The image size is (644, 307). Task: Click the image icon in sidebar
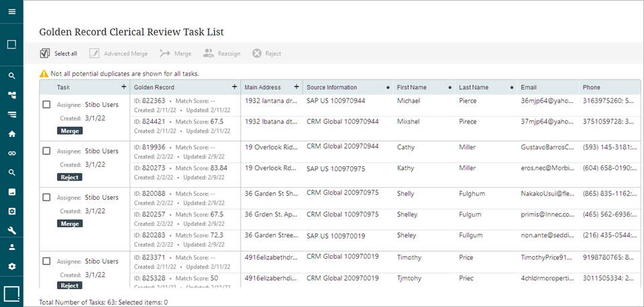point(11,192)
